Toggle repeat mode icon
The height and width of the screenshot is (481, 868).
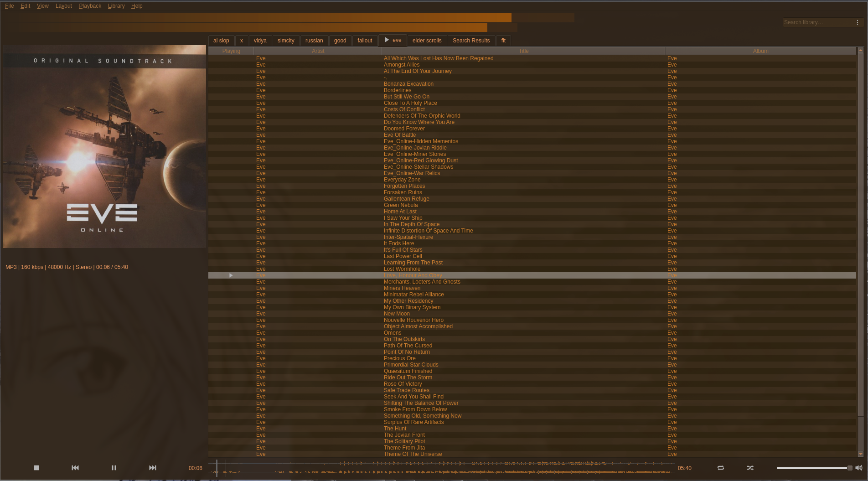click(x=721, y=468)
